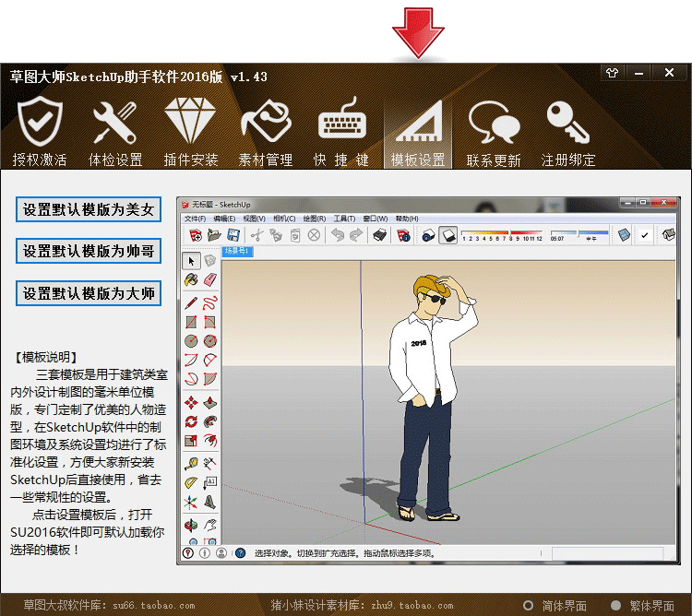Go to 素材管理 material management section
692x616 pixels.
pyautogui.click(x=266, y=131)
